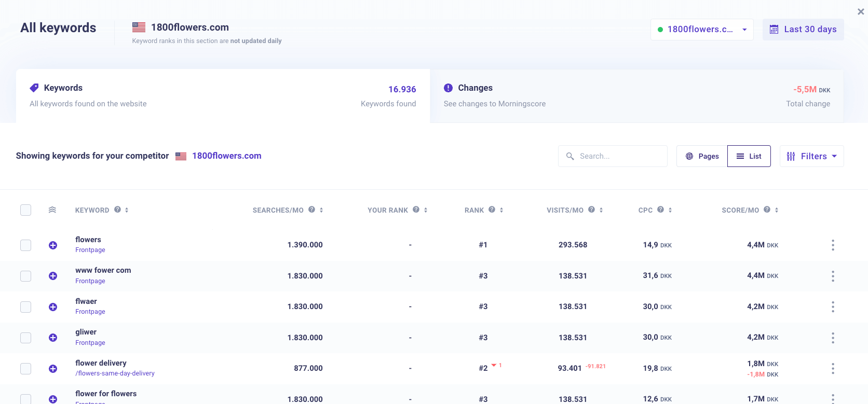Sort by the SCORE/MO column
Screen dimensions: 868x404
[x=777, y=210]
